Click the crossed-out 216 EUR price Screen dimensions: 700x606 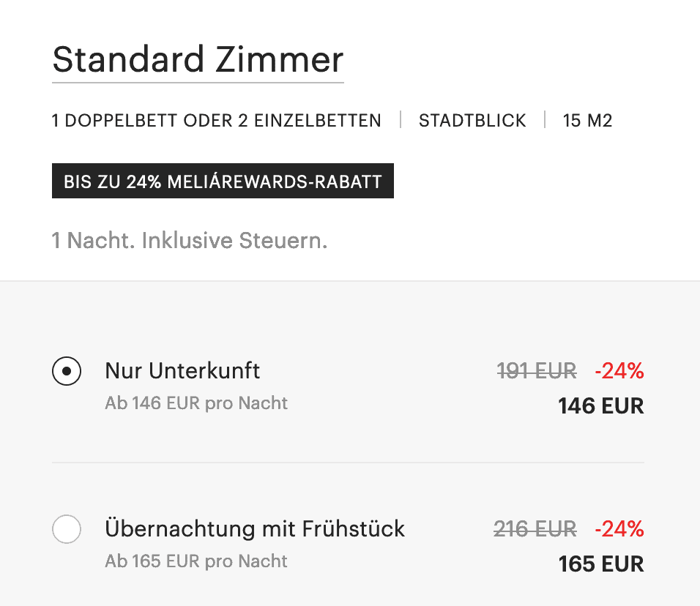point(535,528)
